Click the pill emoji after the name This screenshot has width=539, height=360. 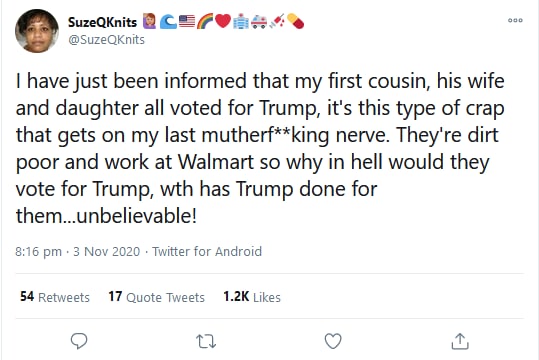click(x=296, y=21)
